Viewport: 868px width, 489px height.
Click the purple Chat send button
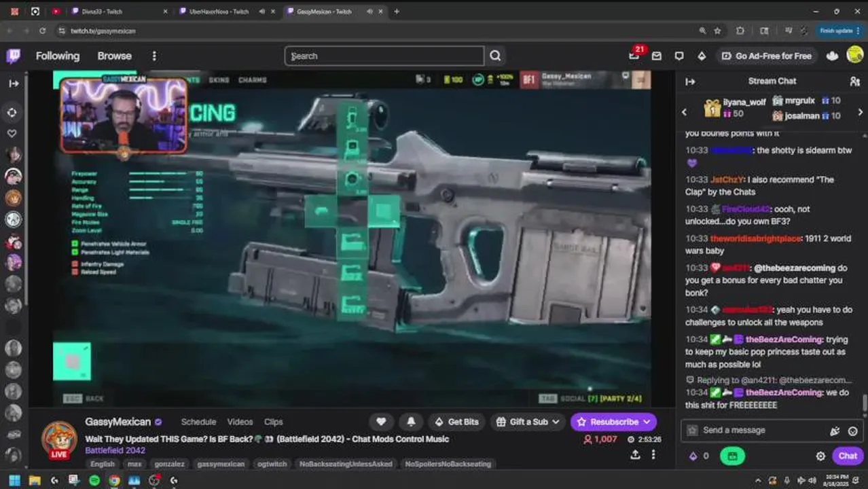point(848,456)
